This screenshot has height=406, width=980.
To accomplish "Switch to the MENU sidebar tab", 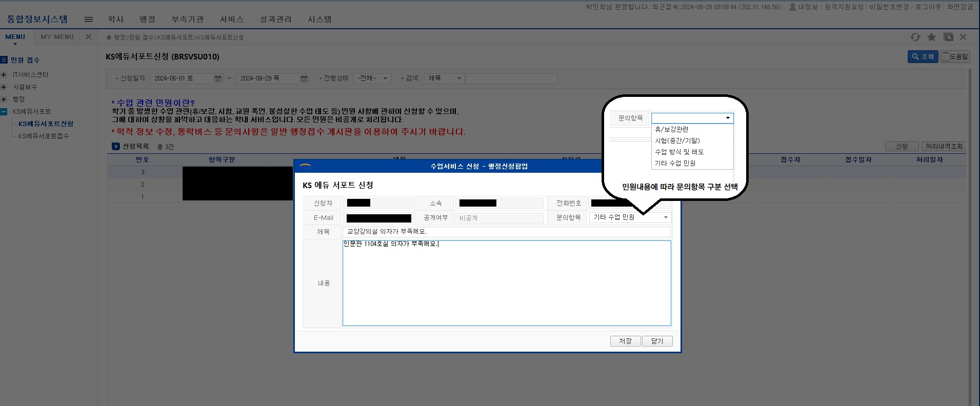I will [x=15, y=37].
